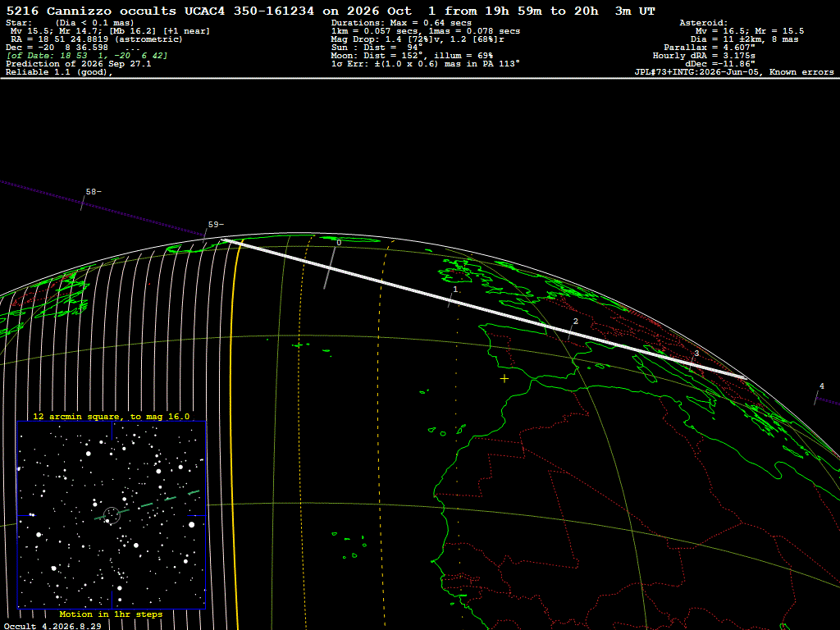Select the 0 minute marker on path
840x630 pixels.
(x=339, y=243)
